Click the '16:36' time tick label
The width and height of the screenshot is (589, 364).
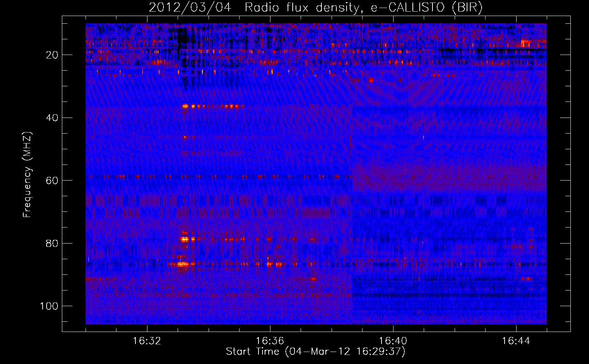point(270,341)
